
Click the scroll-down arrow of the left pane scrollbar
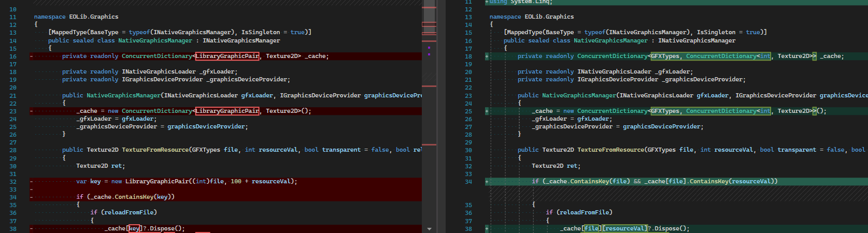[x=429, y=229]
